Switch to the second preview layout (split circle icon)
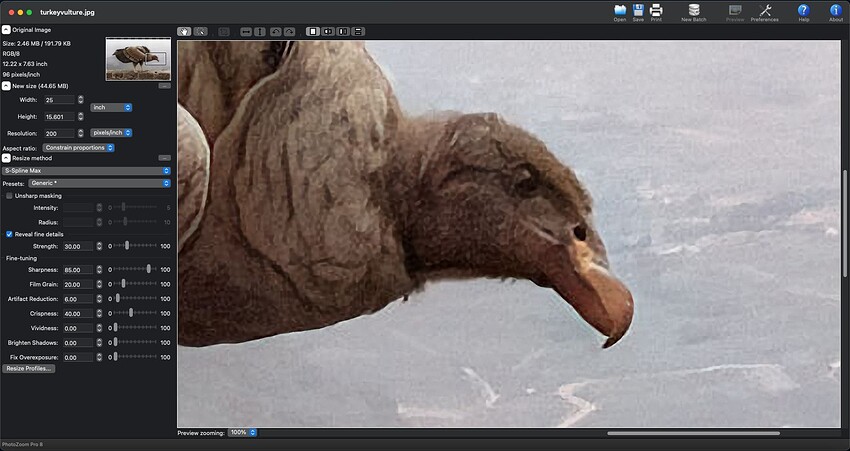This screenshot has width=850, height=451. tap(328, 31)
